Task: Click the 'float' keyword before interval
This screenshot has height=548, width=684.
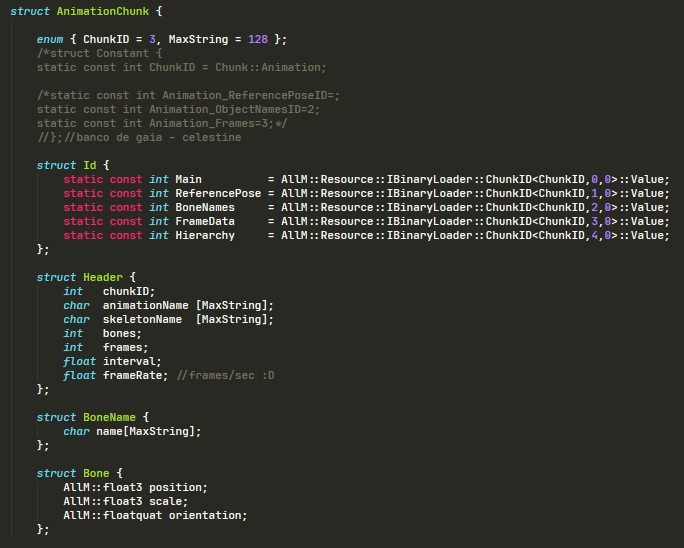Action: pos(79,360)
